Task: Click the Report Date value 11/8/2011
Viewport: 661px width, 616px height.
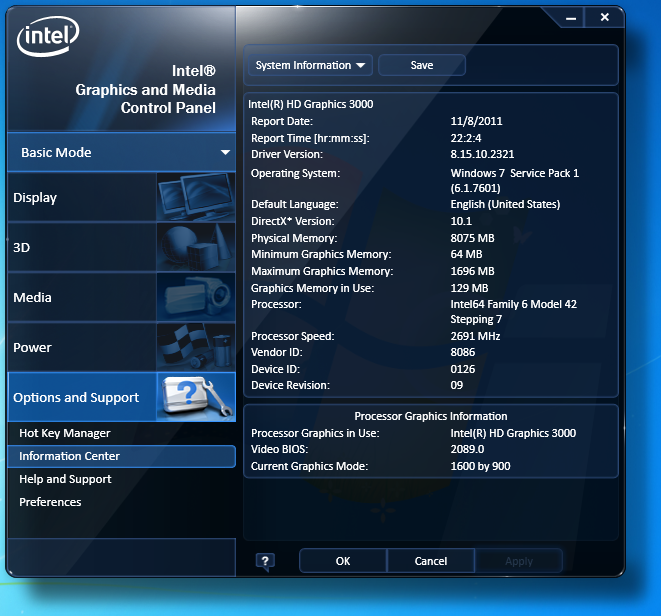Action: 476,121
